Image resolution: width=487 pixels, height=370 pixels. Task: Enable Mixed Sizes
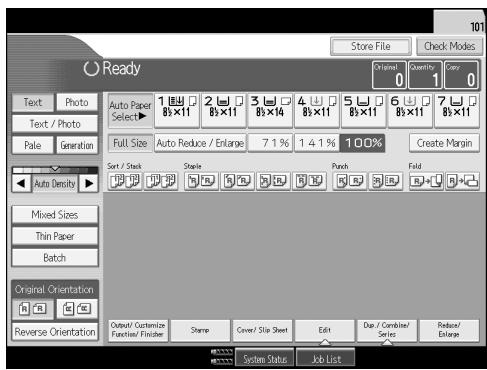pos(55,215)
